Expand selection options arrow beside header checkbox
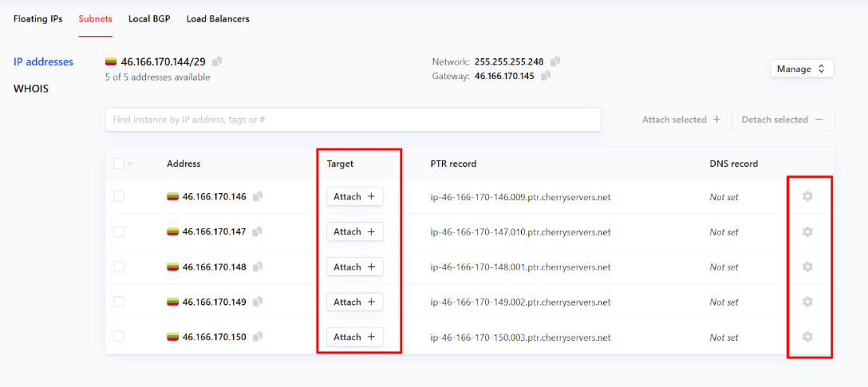The image size is (868, 387). (x=130, y=164)
